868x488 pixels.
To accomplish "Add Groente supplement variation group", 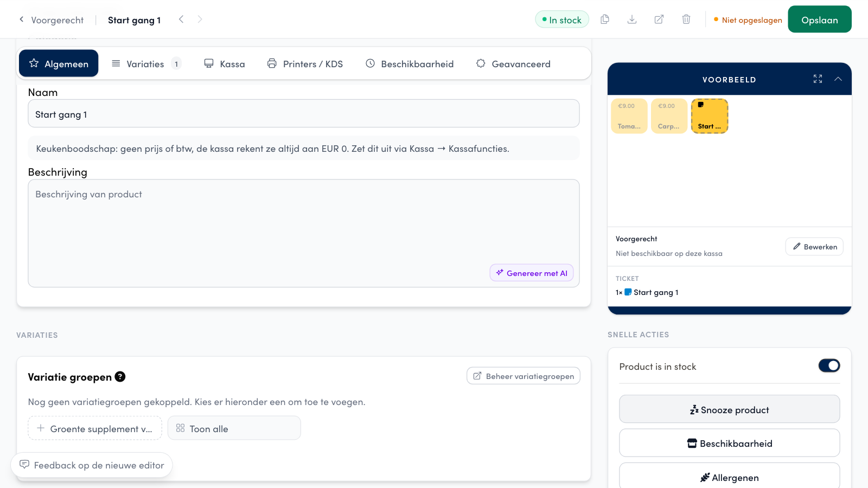I will [x=95, y=428].
